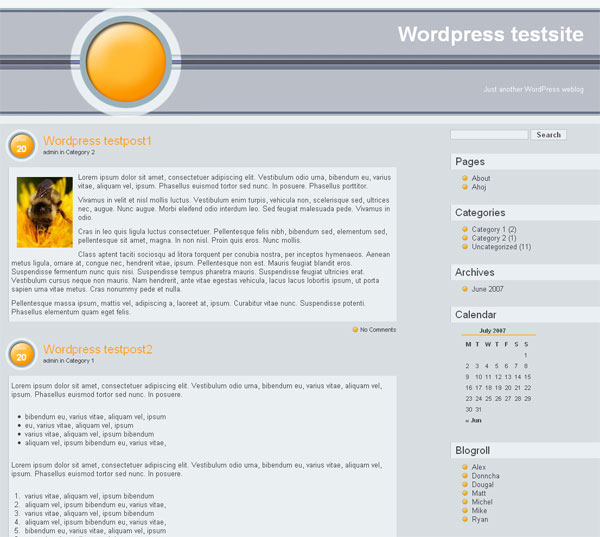Focus the sidebar search input field

pyautogui.click(x=489, y=135)
